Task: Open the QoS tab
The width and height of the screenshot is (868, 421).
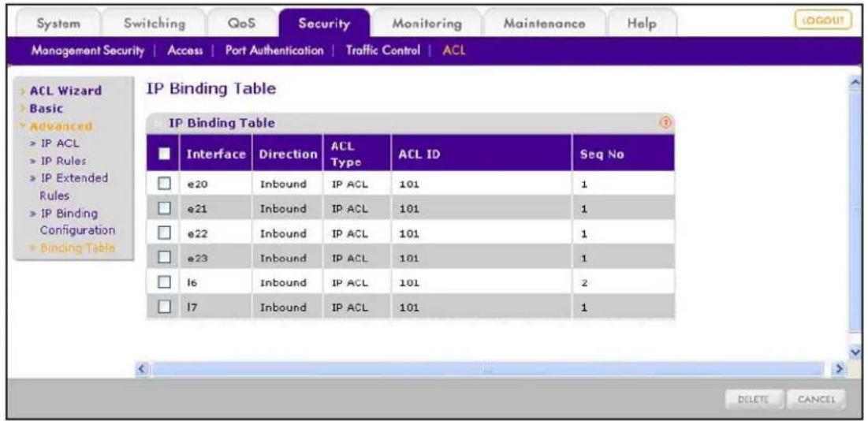Action: point(241,24)
